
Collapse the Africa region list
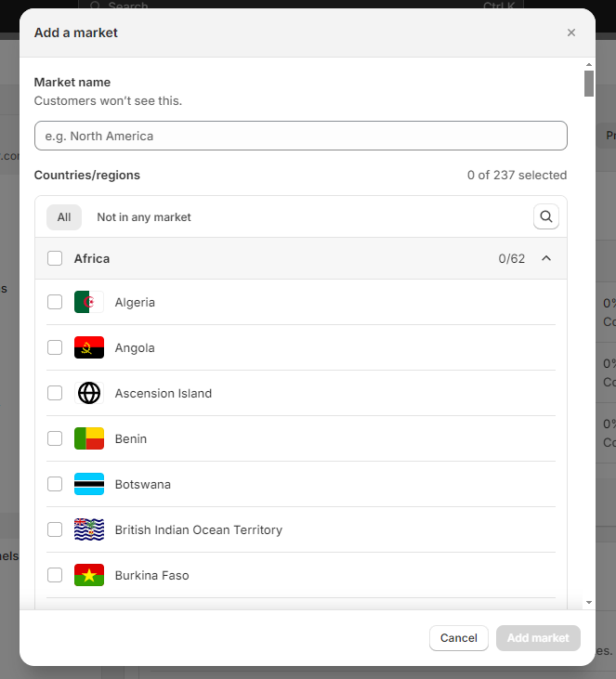click(x=546, y=258)
